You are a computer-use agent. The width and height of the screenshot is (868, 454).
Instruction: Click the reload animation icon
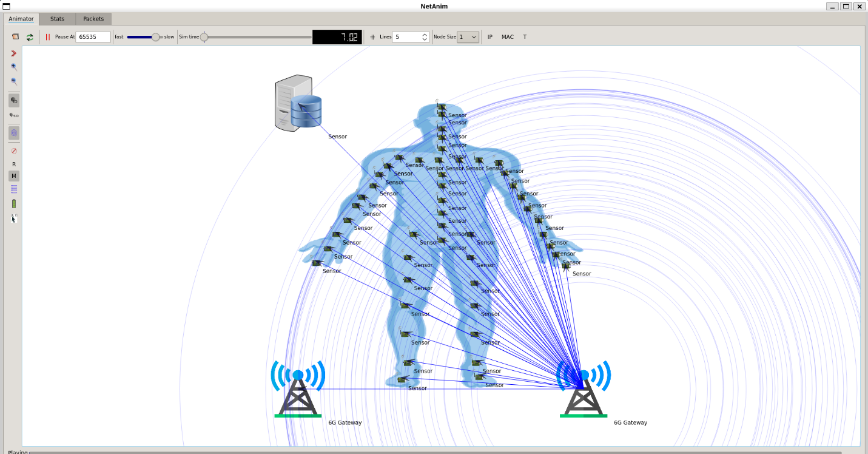pos(30,37)
